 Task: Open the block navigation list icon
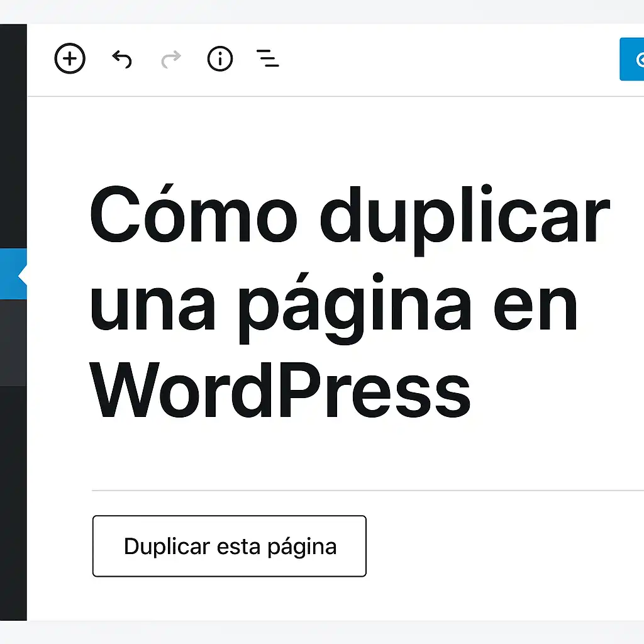(x=268, y=58)
